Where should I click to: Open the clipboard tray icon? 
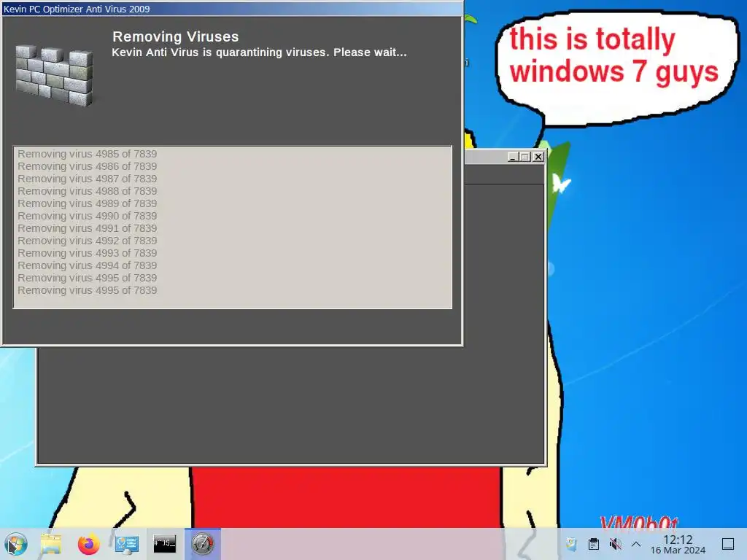[x=594, y=544]
